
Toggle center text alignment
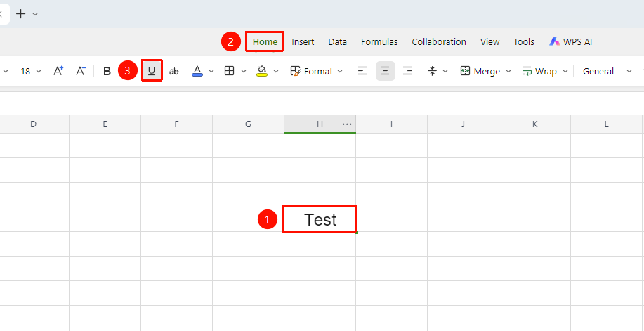386,71
